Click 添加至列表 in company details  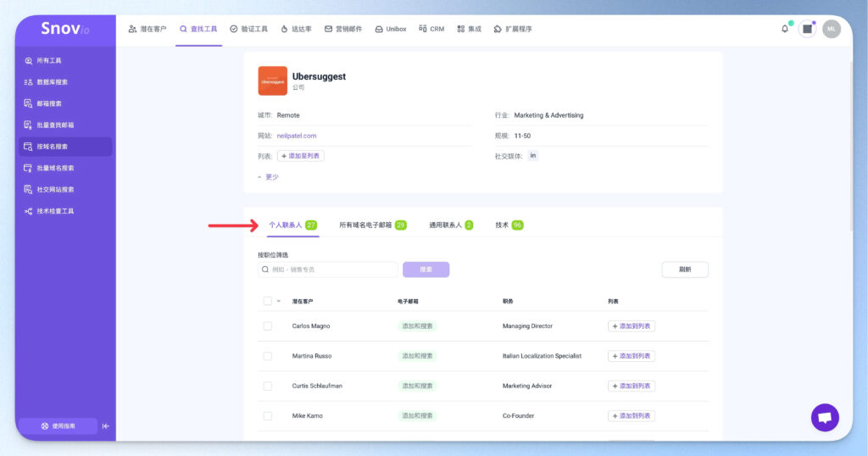[301, 156]
